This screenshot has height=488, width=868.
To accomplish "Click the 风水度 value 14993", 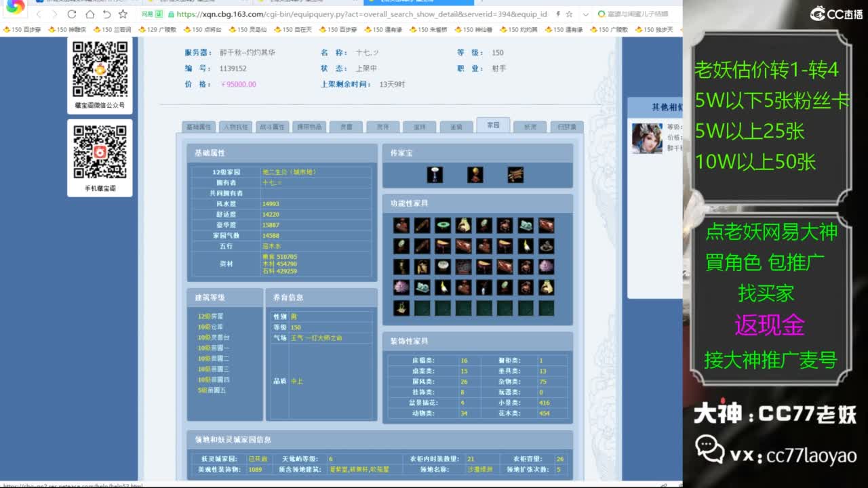I will (x=271, y=204).
